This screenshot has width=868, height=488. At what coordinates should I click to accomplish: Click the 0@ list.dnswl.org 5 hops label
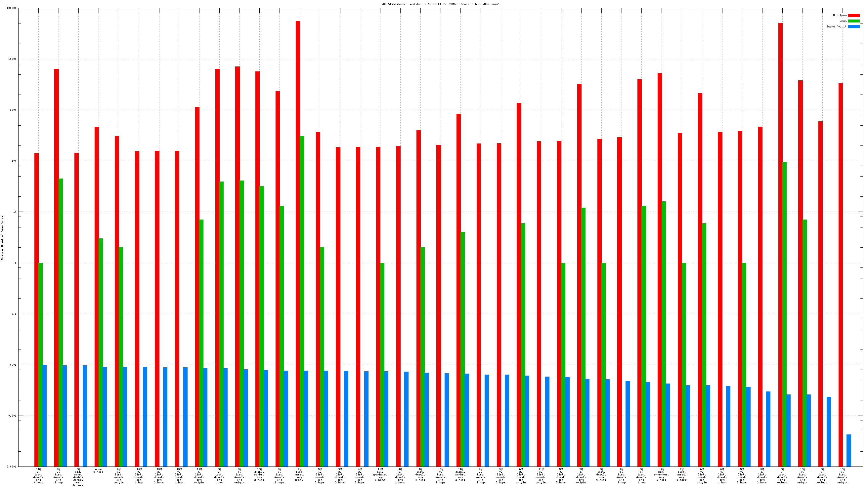[x=601, y=474]
